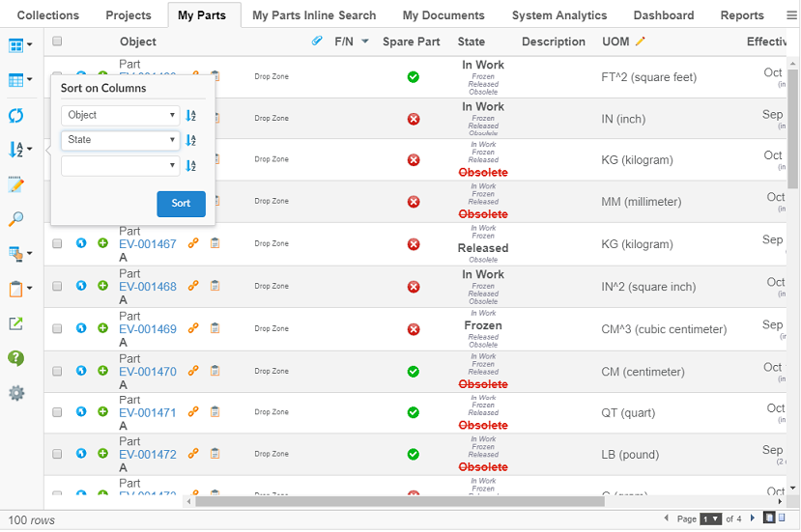This screenshot has height=532, width=801.
Task: Open the magnifying glass search tool
Action: 16,219
